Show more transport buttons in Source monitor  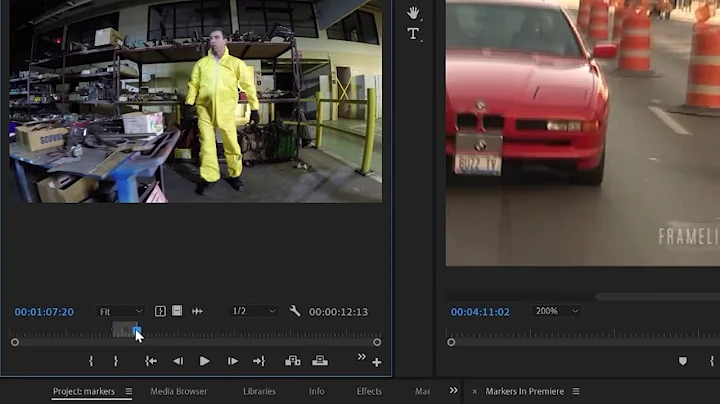click(x=362, y=357)
